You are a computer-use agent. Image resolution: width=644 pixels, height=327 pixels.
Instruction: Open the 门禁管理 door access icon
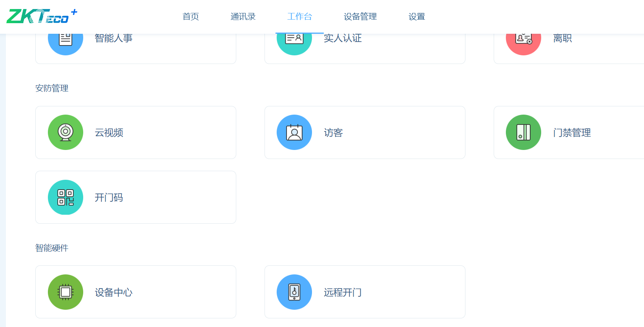(x=523, y=132)
